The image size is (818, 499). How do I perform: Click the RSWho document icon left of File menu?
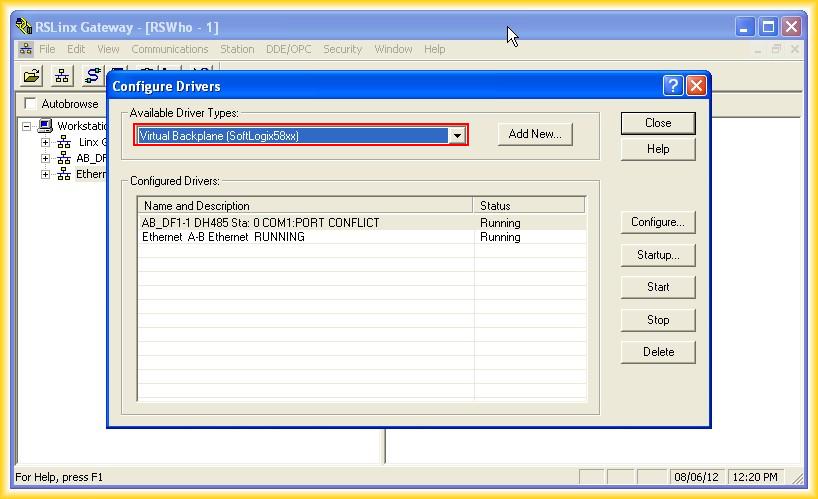26,49
